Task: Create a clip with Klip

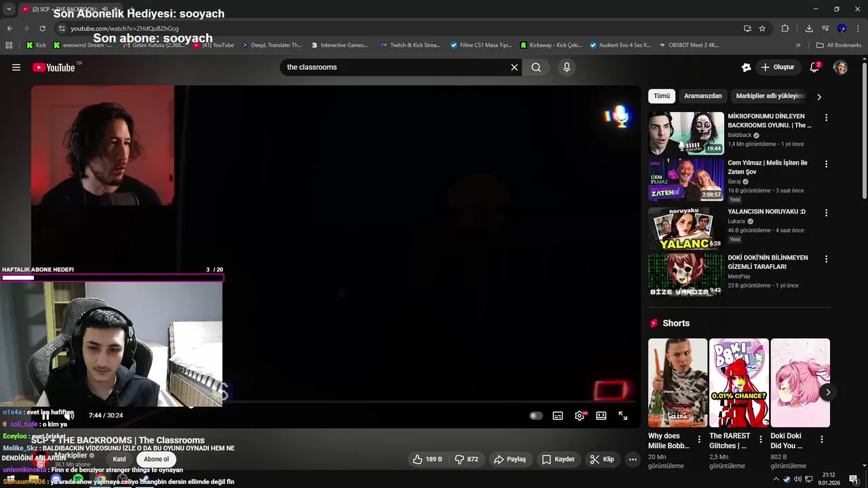Action: click(602, 459)
